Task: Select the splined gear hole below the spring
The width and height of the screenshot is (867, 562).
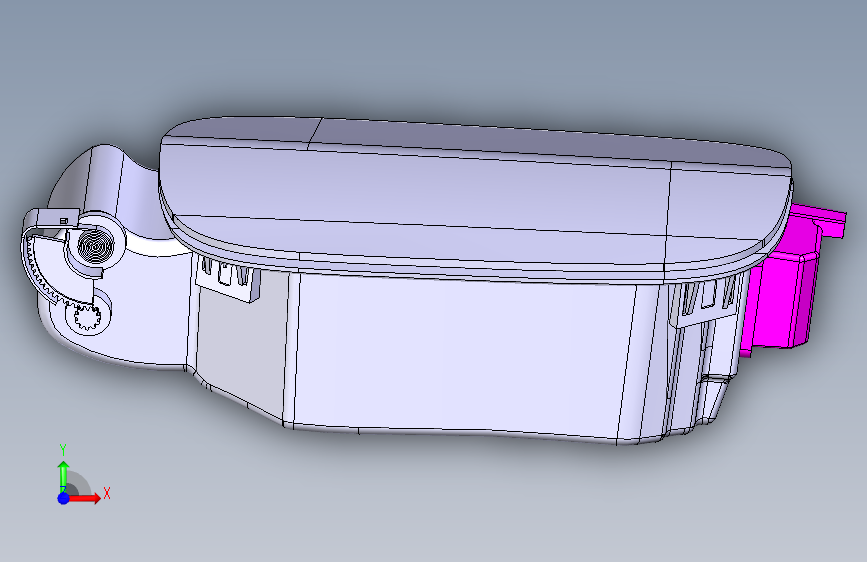Action: point(88,318)
